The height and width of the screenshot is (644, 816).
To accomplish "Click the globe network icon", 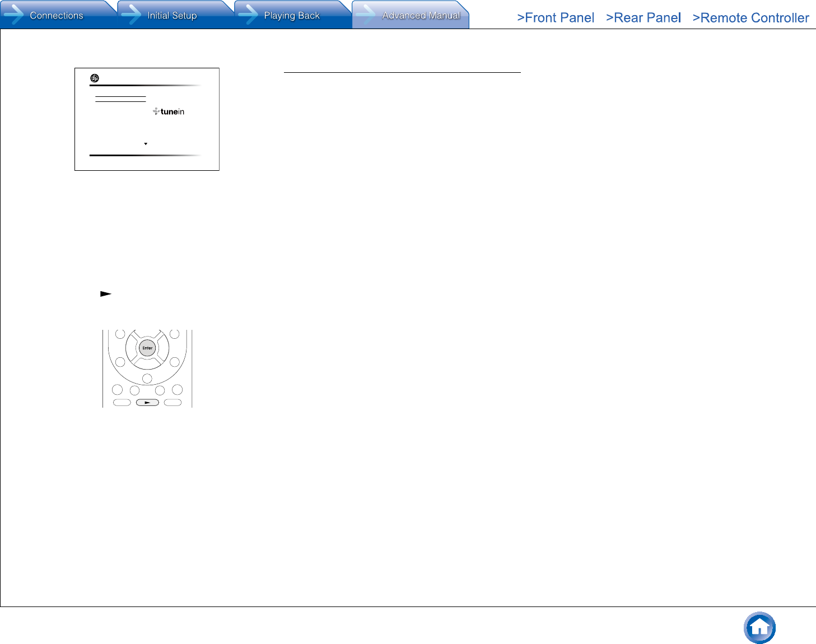I will [95, 78].
